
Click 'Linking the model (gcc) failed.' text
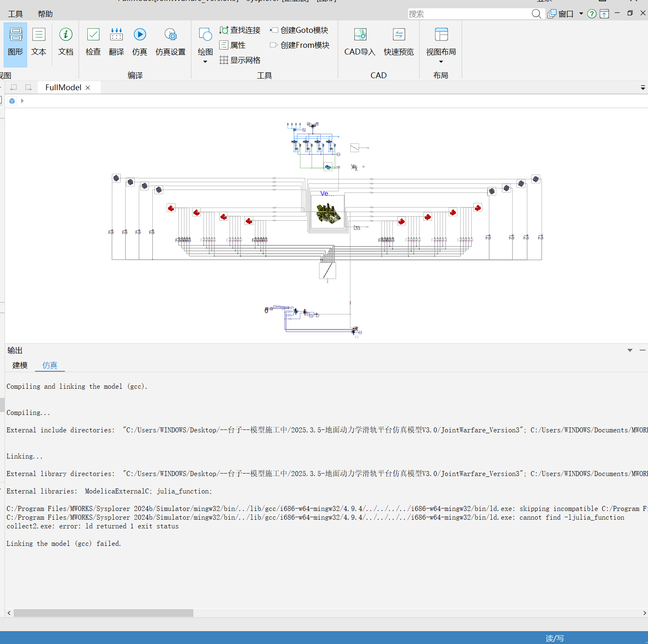(x=64, y=544)
